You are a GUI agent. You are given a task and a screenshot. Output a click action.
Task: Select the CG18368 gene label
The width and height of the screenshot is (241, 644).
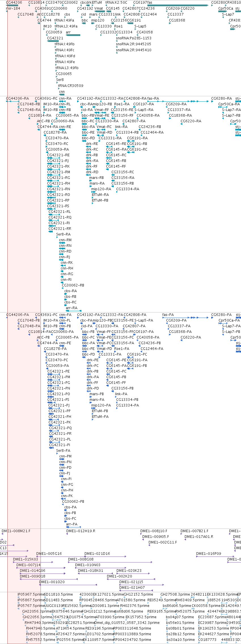point(177,20)
